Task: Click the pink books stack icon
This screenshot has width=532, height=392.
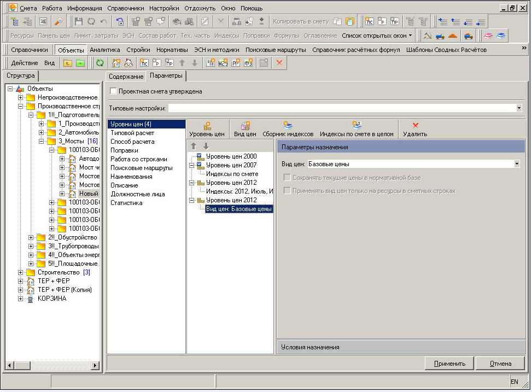Action: 488,36
